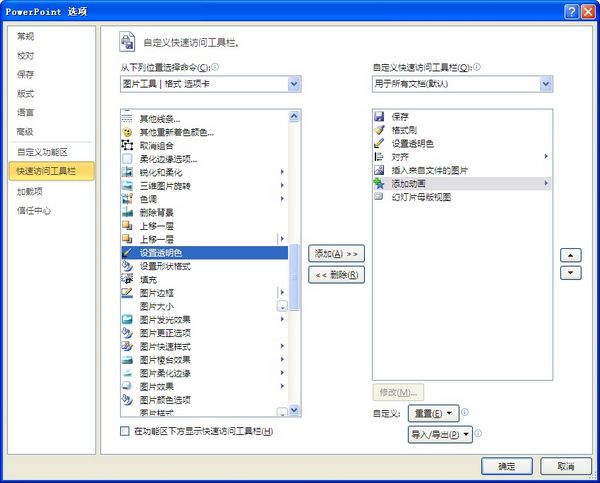Screen dimensions: 600x483
Task: Click the move up arrow button
Action: pos(570,255)
